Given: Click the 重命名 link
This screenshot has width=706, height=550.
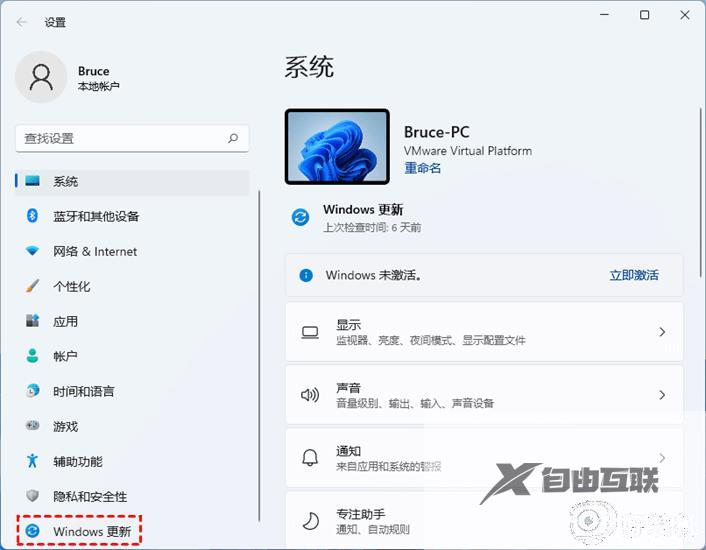Looking at the screenshot, I should [422, 168].
